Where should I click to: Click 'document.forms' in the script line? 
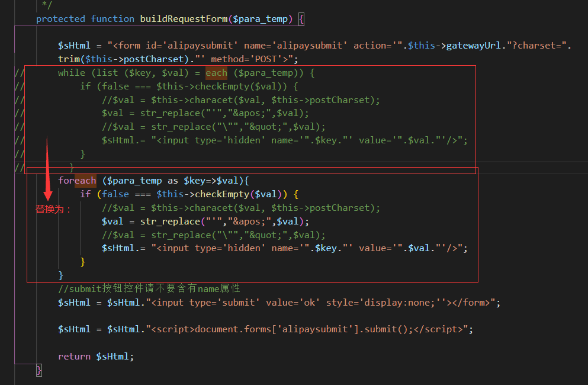233,329
